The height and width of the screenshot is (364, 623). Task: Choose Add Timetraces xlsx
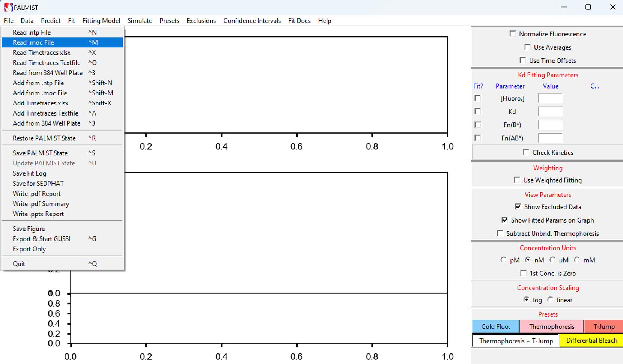pyautogui.click(x=62, y=103)
